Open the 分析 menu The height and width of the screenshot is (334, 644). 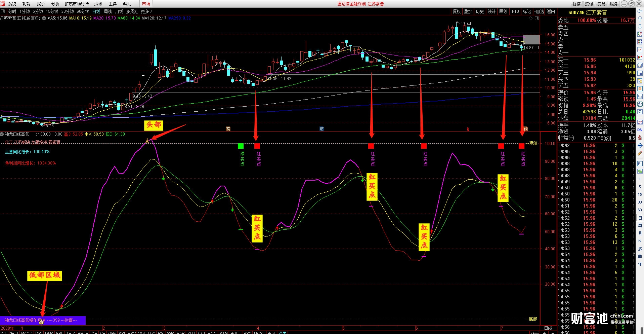click(x=55, y=4)
